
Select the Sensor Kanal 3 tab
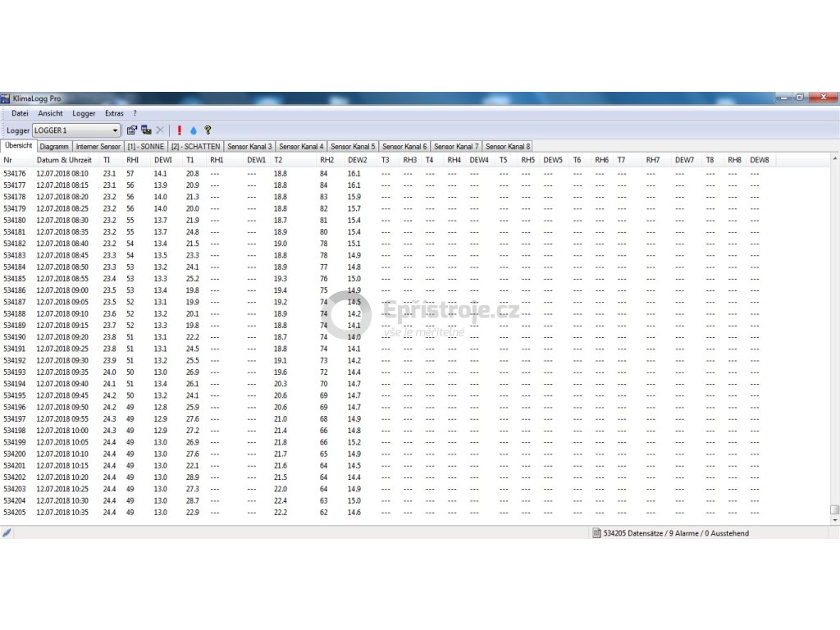click(249, 147)
